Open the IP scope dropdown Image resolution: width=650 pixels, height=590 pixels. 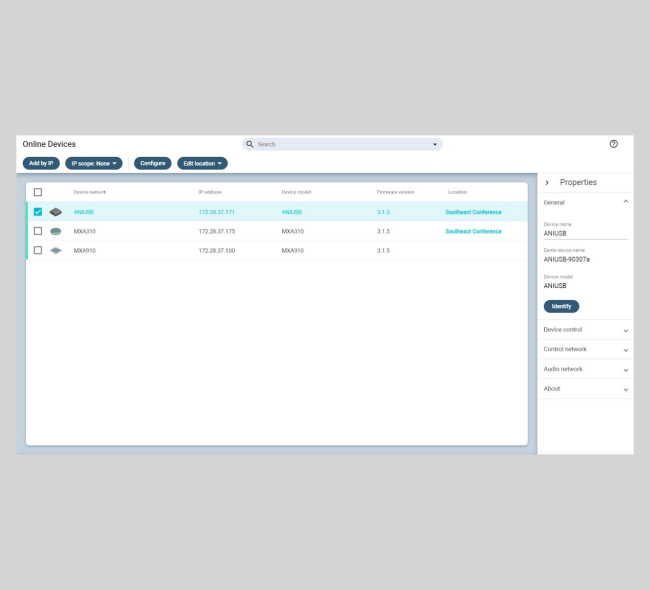(94, 163)
